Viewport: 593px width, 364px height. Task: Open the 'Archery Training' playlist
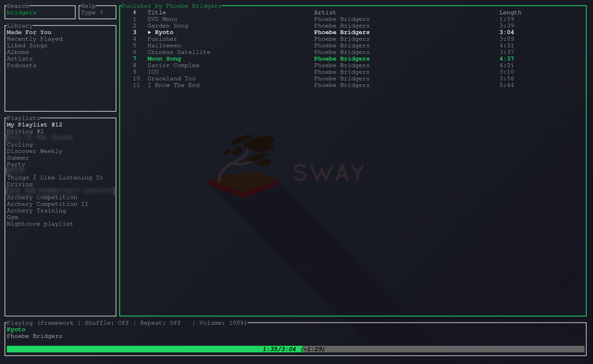[x=37, y=211]
